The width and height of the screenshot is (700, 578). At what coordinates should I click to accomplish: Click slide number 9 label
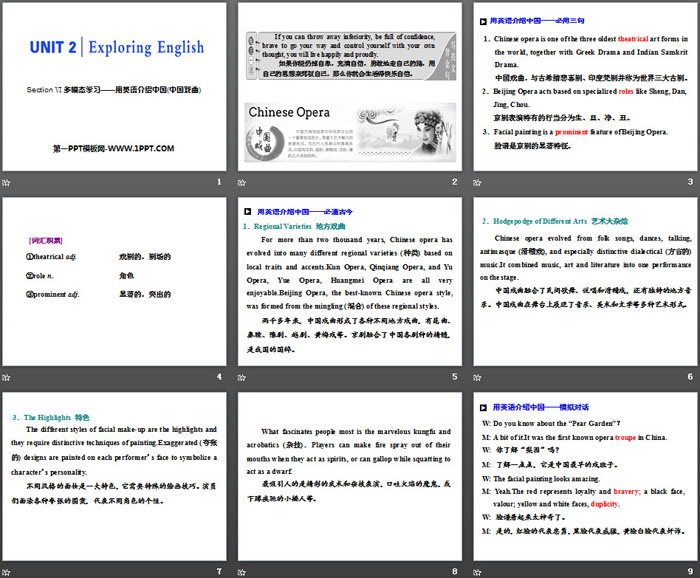coord(690,571)
